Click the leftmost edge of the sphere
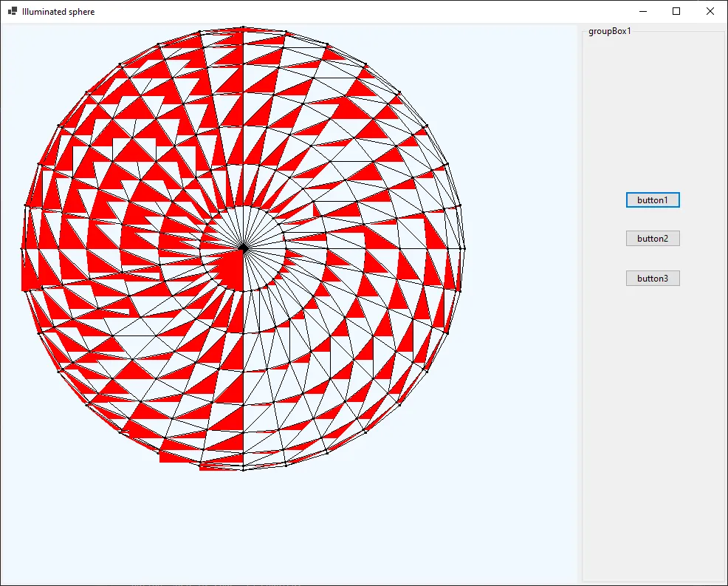728x586 pixels. click(x=22, y=249)
